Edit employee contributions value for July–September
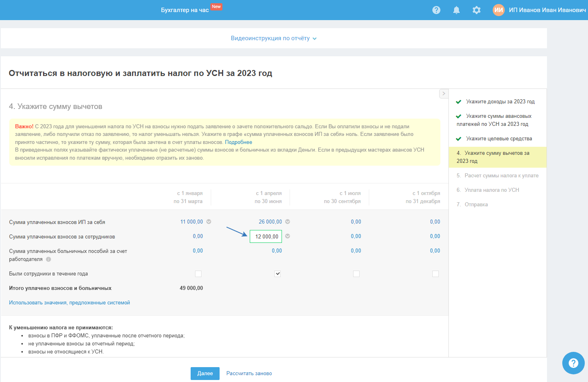Image resolution: width=588 pixels, height=382 pixels. 356,236
